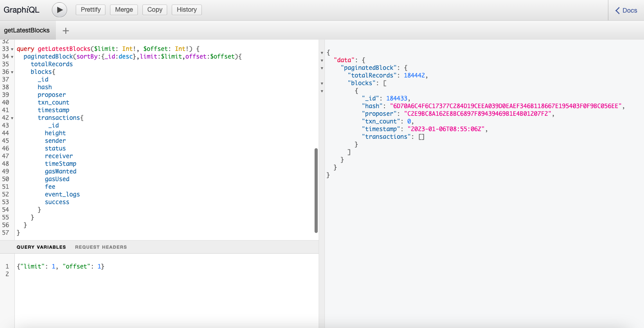Screen dimensions: 644x328
Task: Add a new tab with plus icon
Action: tap(66, 31)
